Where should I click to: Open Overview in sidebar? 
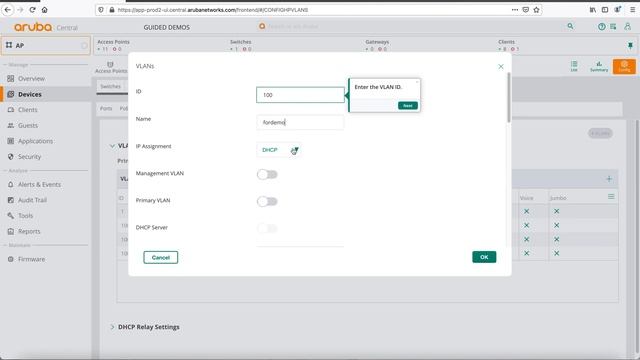tap(31, 79)
